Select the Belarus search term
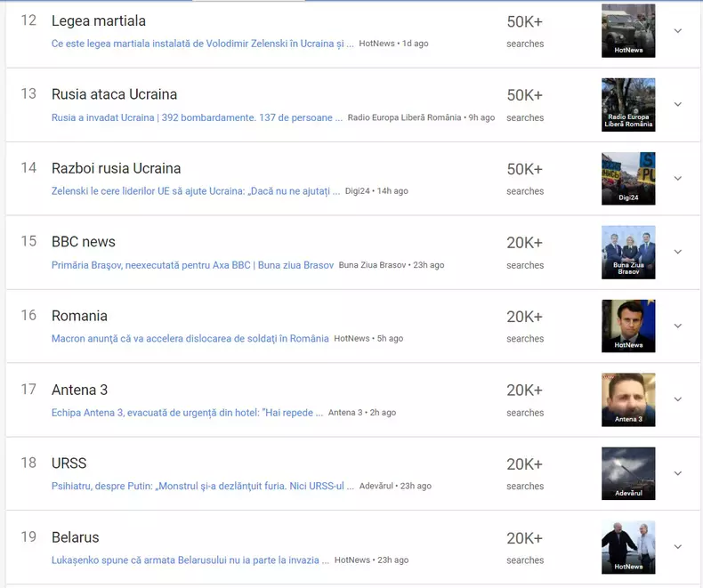This screenshot has height=588, width=703. [76, 537]
